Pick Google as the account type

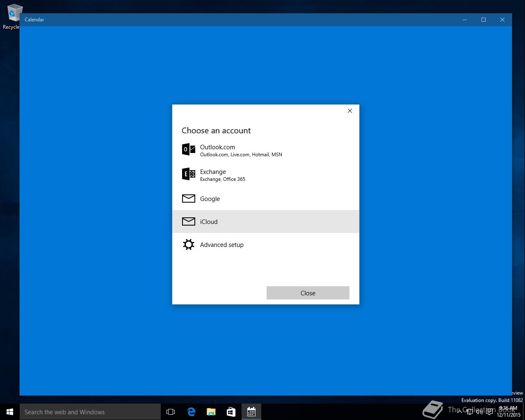(x=265, y=199)
